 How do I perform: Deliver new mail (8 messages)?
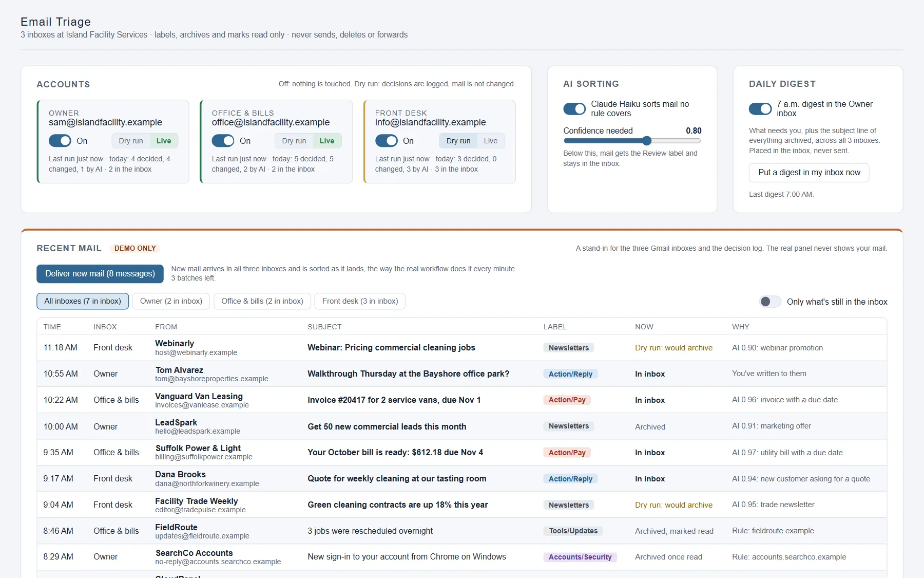tap(100, 274)
